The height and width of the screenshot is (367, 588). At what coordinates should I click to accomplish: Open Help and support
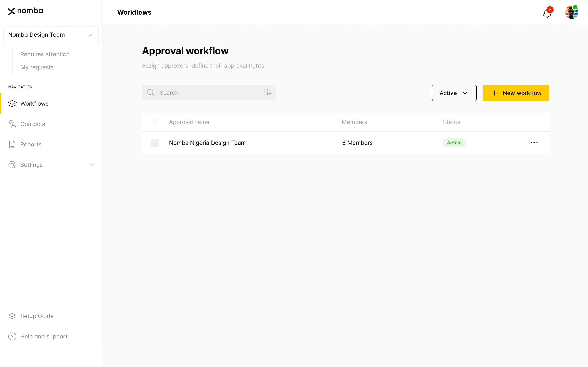[44, 336]
